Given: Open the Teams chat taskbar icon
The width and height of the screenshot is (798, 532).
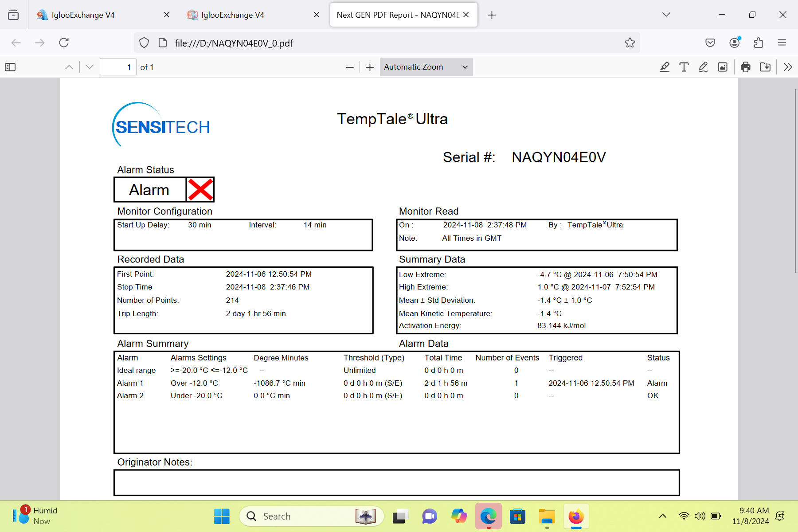Looking at the screenshot, I should point(430,516).
